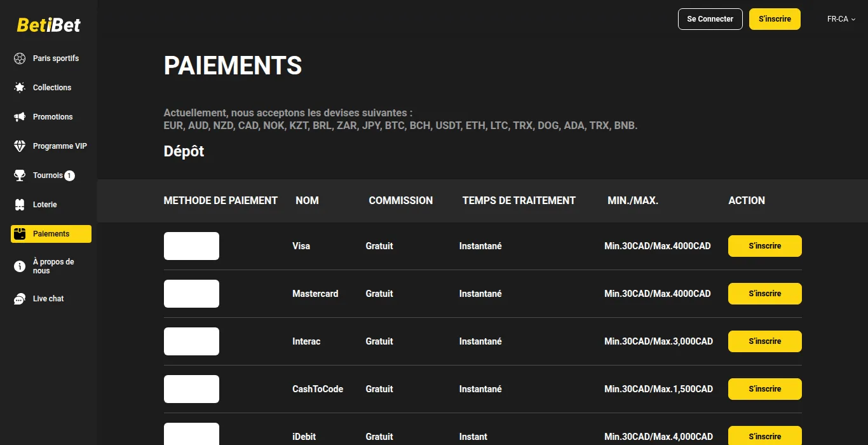The width and height of the screenshot is (868, 445).
Task: Open the Collections menu item
Action: 51,88
